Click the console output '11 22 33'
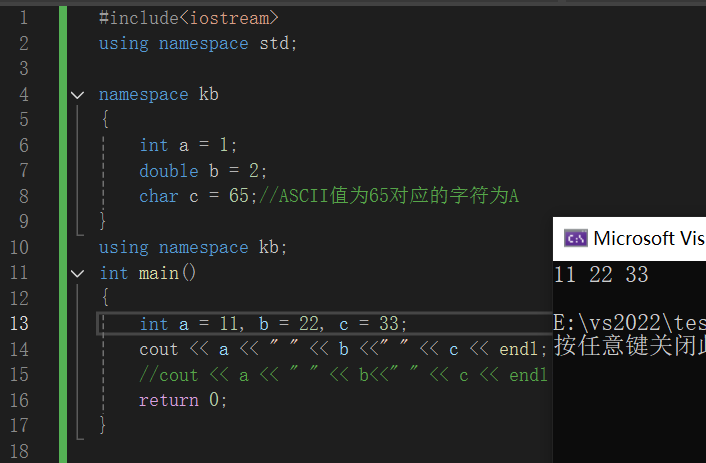The width and height of the screenshot is (706, 463). click(601, 274)
